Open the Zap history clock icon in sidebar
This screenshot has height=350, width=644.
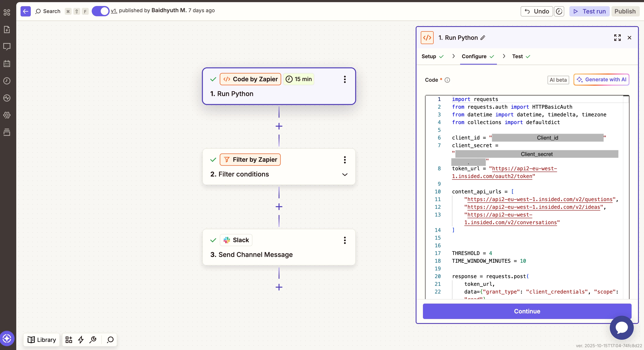pos(7,81)
